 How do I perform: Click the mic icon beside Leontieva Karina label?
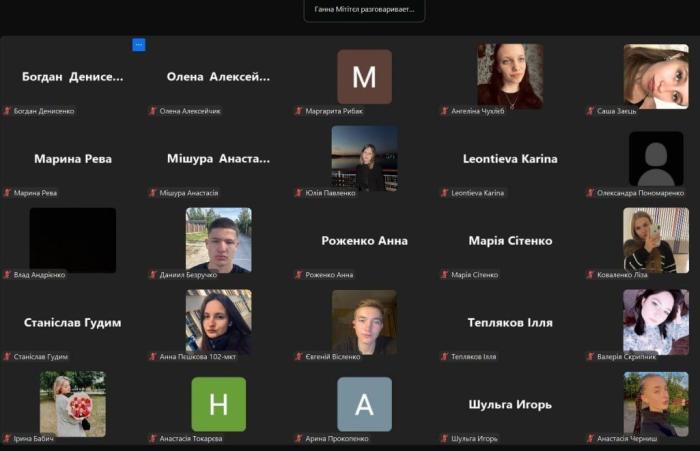click(445, 193)
